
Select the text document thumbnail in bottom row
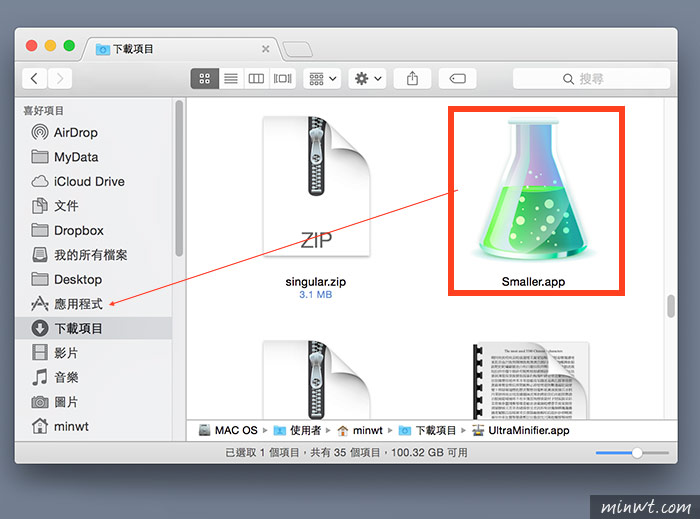pyautogui.click(x=531, y=381)
